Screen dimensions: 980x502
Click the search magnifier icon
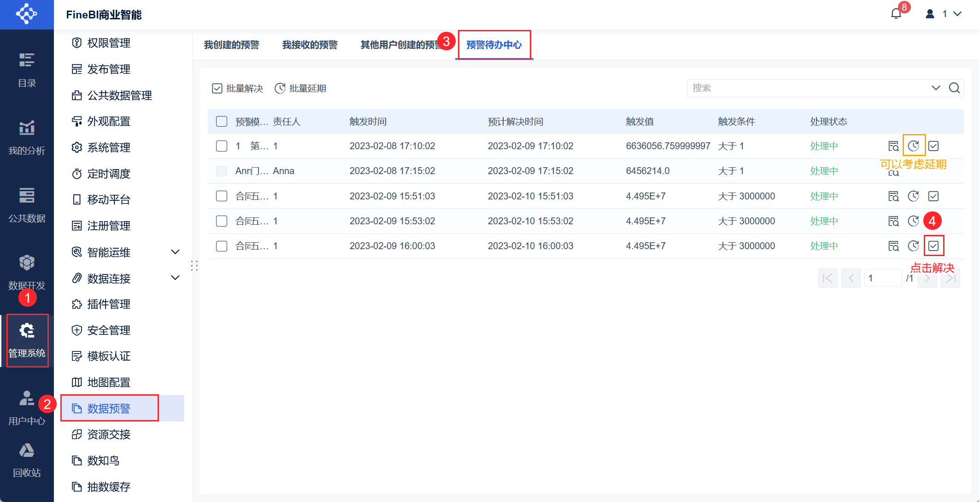(954, 88)
